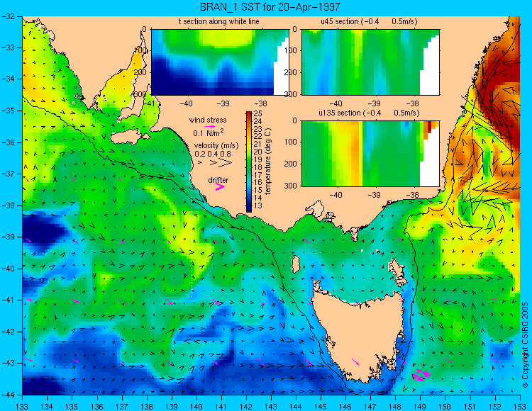The width and height of the screenshot is (532, 411).
Task: Click the 'drifter' legend label
Action: tap(218, 180)
